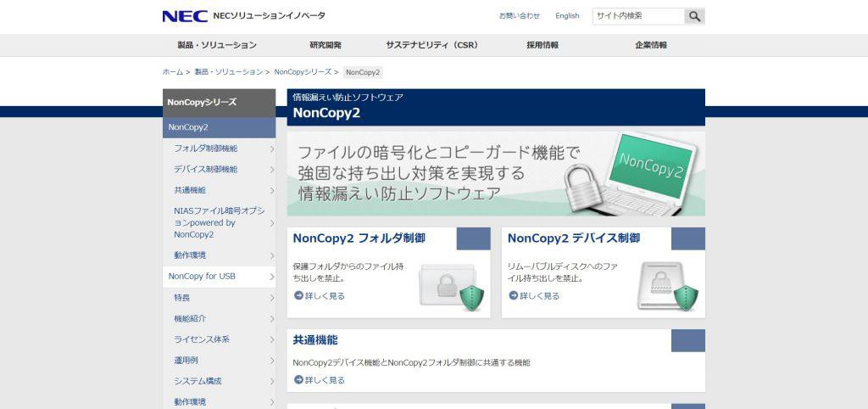Open 共通機能 card heading
Viewport: 868px width, 409px height.
coord(315,340)
